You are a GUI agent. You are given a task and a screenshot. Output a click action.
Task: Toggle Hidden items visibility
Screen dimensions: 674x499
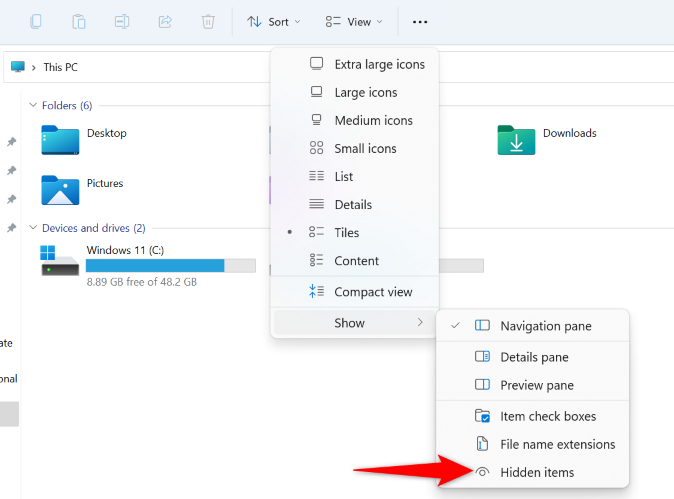point(537,472)
